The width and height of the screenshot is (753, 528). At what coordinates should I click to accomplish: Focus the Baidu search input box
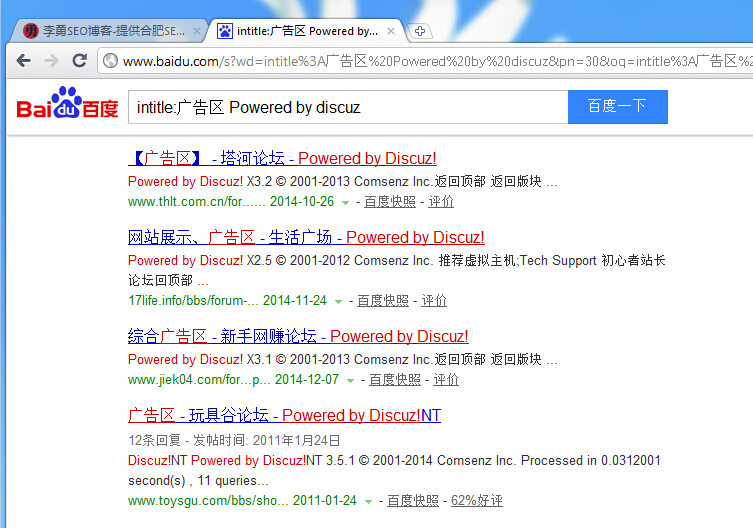pyautogui.click(x=348, y=107)
